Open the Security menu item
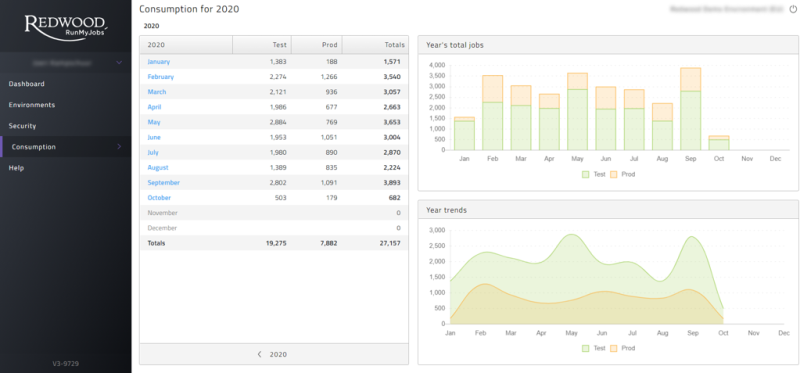This screenshot has width=800, height=373. (22, 126)
